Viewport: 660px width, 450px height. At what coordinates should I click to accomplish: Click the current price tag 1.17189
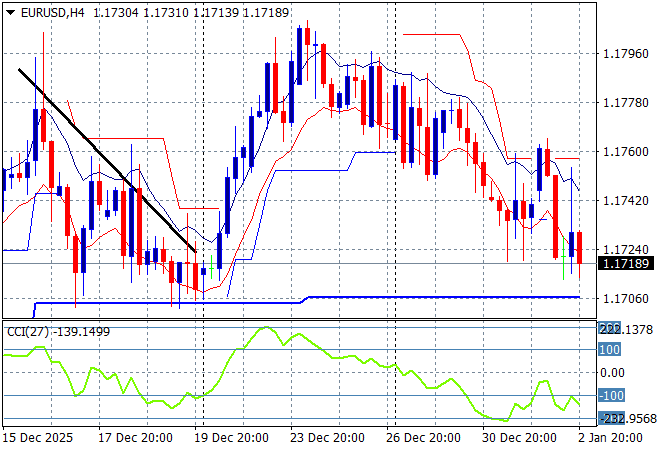click(626, 264)
